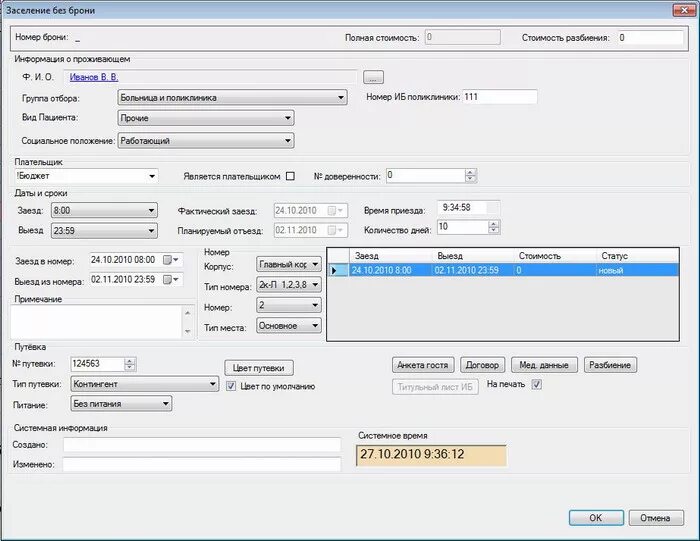Image resolution: width=700 pixels, height=541 pixels.
Task: Open Мед. данные
Action: pos(544,365)
